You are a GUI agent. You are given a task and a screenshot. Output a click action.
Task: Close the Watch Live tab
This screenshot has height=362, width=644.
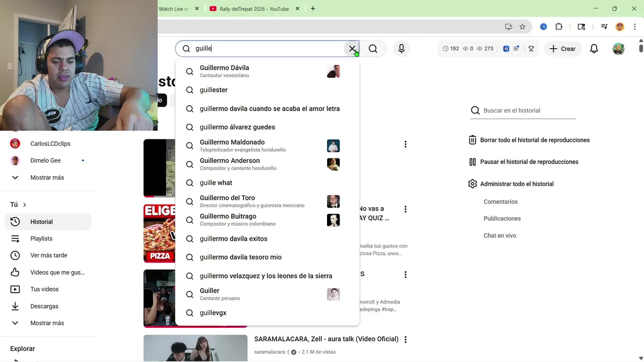[x=197, y=9]
